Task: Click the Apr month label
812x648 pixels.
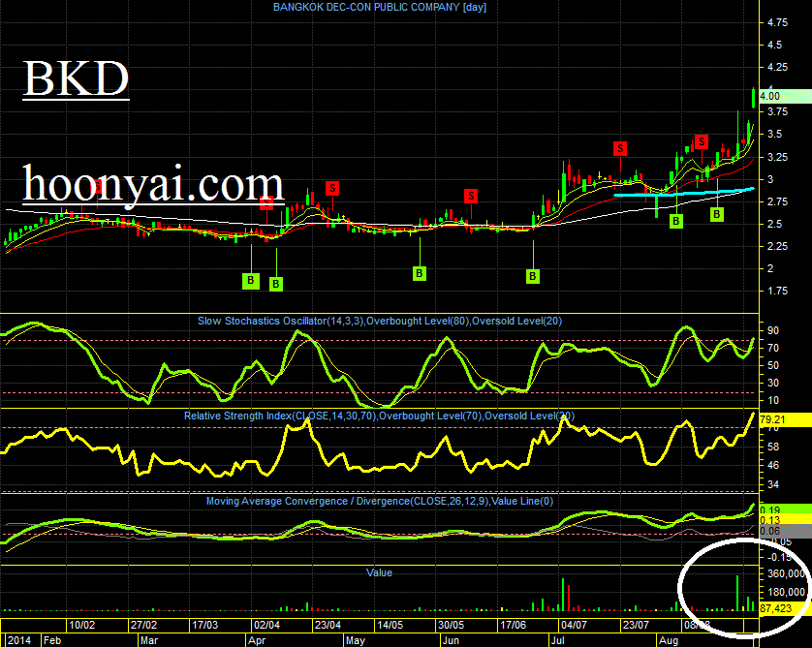Action: (257, 641)
